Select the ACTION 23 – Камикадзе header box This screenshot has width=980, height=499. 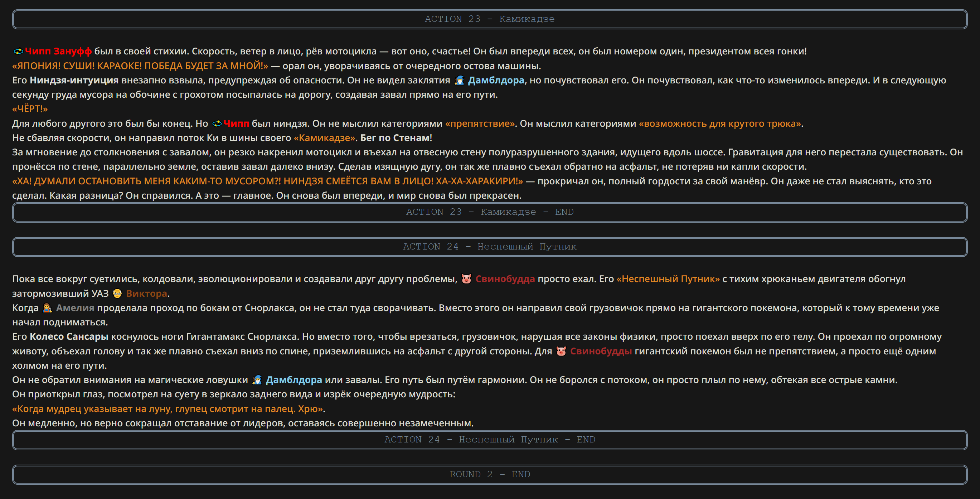(490, 19)
